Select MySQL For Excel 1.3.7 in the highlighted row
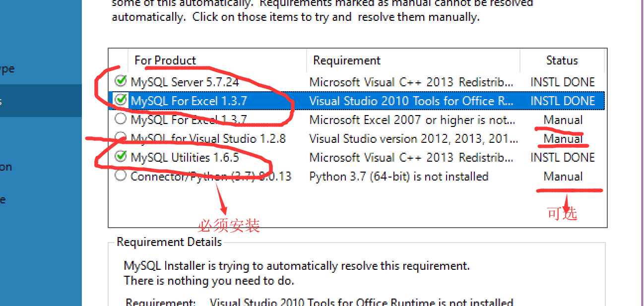644x306 pixels. coord(189,101)
